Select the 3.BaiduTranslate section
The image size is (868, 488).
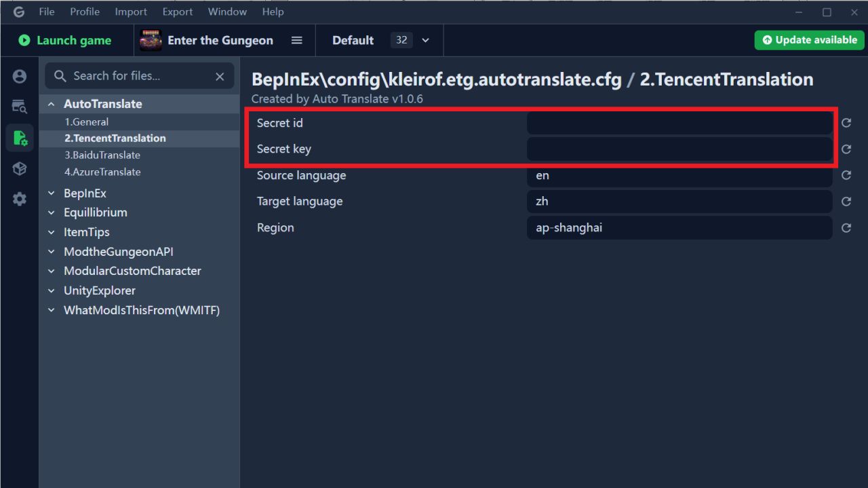click(x=102, y=155)
